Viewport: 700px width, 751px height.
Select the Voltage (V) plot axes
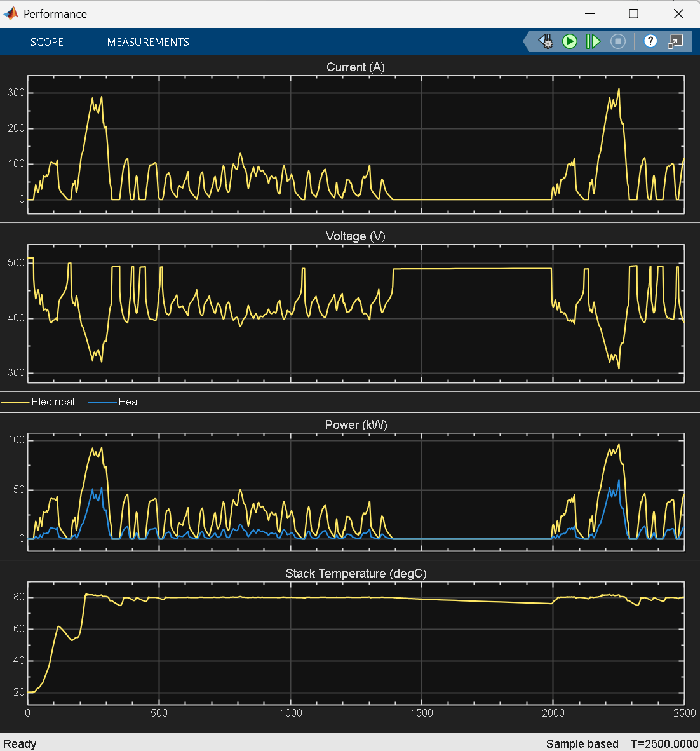pos(356,314)
